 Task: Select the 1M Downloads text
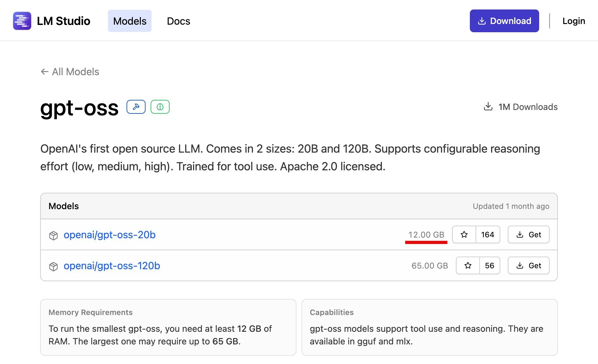tap(528, 107)
